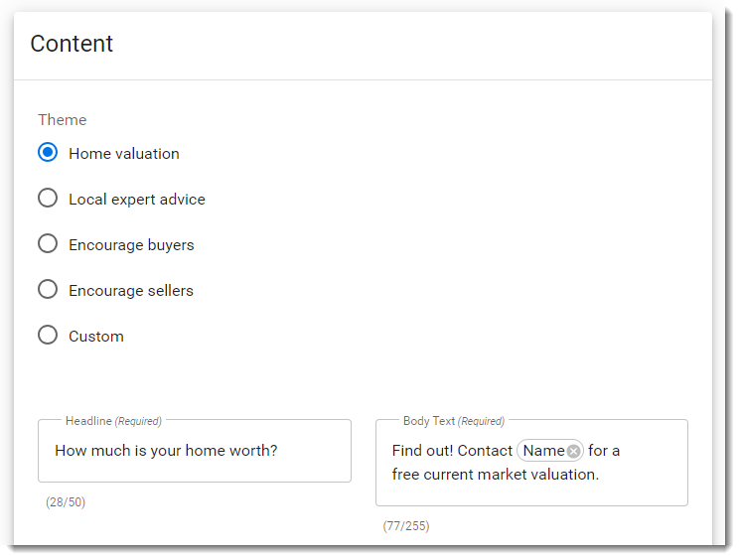Screen dimensions: 740x560
Task: Focus the Headline input field
Action: [195, 451]
